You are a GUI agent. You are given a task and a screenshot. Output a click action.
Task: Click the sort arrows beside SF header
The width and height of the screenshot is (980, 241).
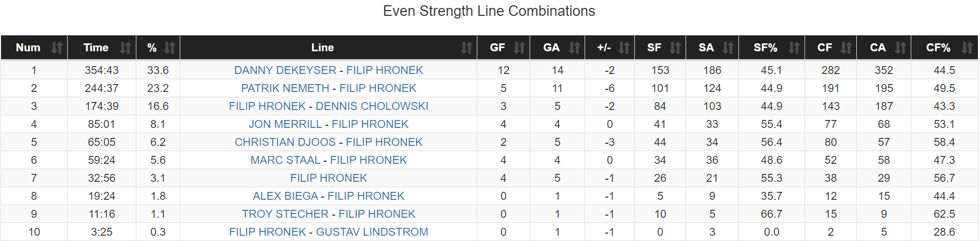pos(675,48)
